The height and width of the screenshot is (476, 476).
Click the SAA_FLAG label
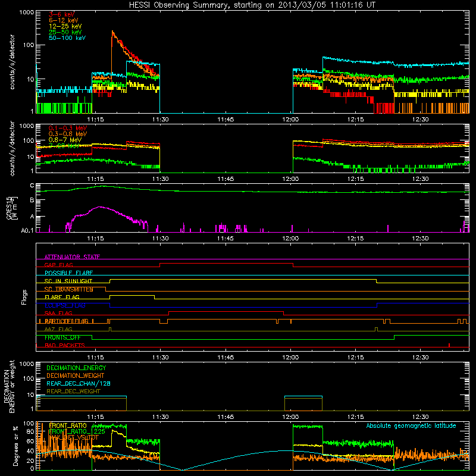point(58,313)
